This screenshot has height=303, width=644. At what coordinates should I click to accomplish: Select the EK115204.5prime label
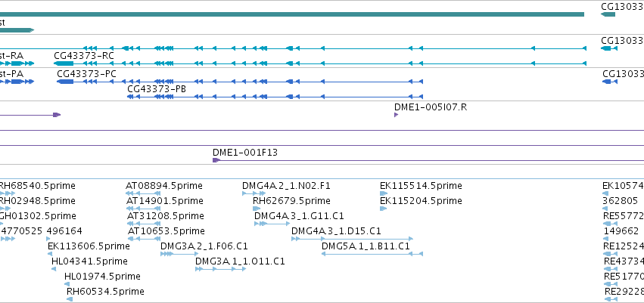coord(421,200)
